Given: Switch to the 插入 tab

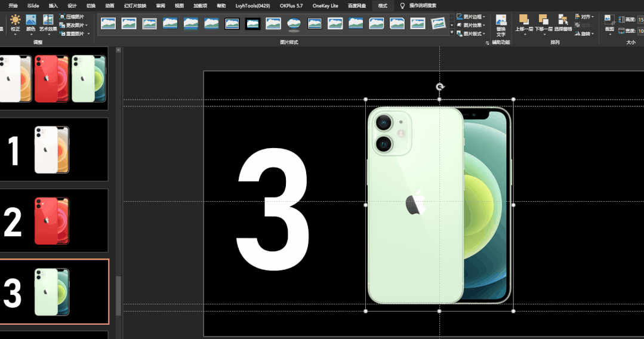Looking at the screenshot, I should coord(53,6).
